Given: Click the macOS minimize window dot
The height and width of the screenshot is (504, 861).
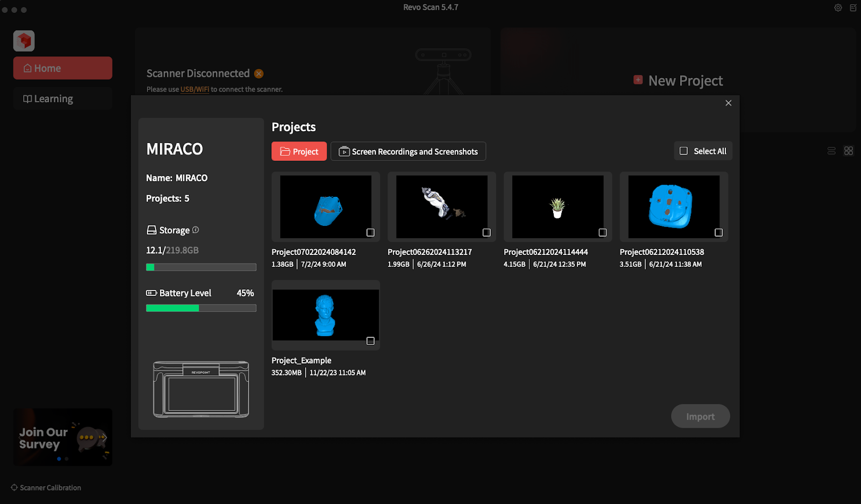Looking at the screenshot, I should coord(15,10).
